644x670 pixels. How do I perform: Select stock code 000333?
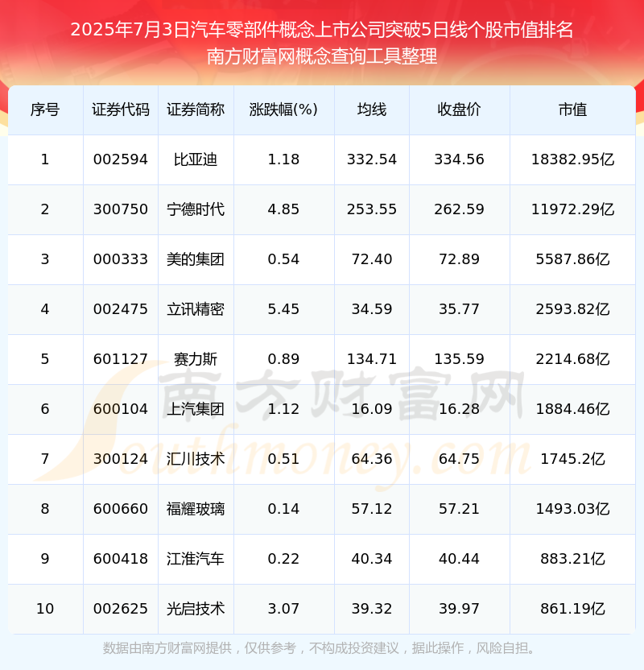pyautogui.click(x=121, y=259)
